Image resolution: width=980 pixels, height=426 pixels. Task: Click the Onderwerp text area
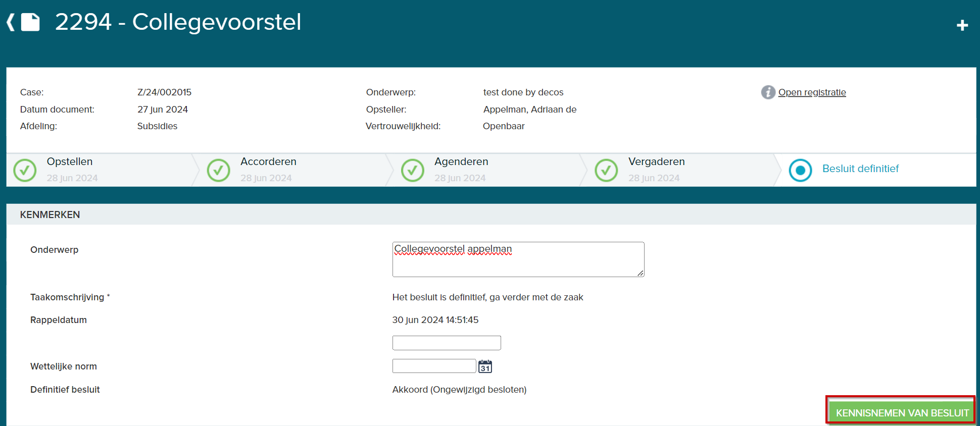pyautogui.click(x=518, y=259)
